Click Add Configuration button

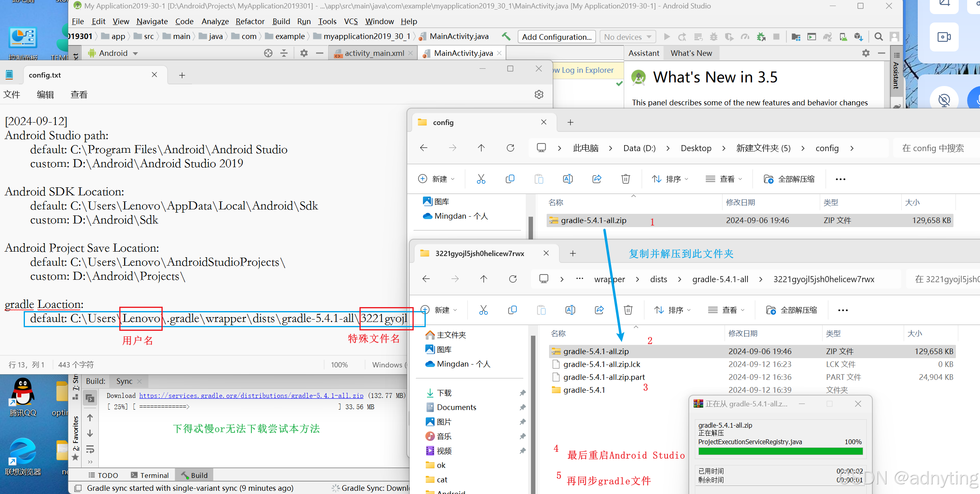[556, 37]
